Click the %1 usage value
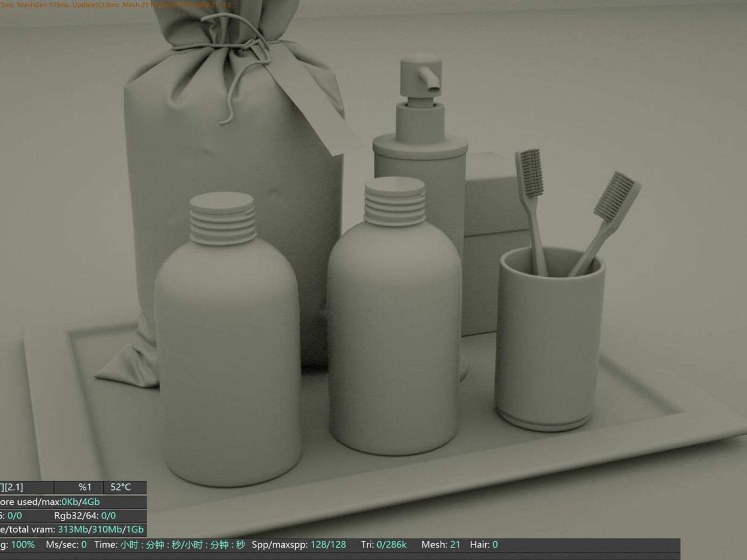Image resolution: width=747 pixels, height=560 pixels. (85, 487)
